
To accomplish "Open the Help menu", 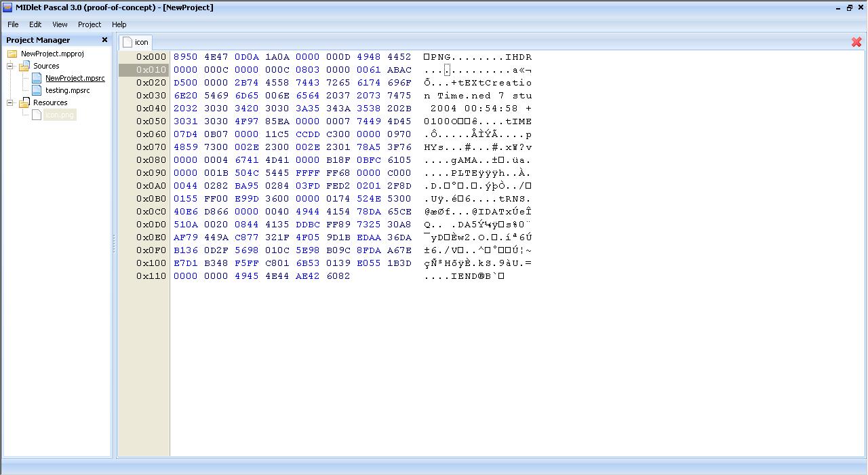I will tap(119, 24).
